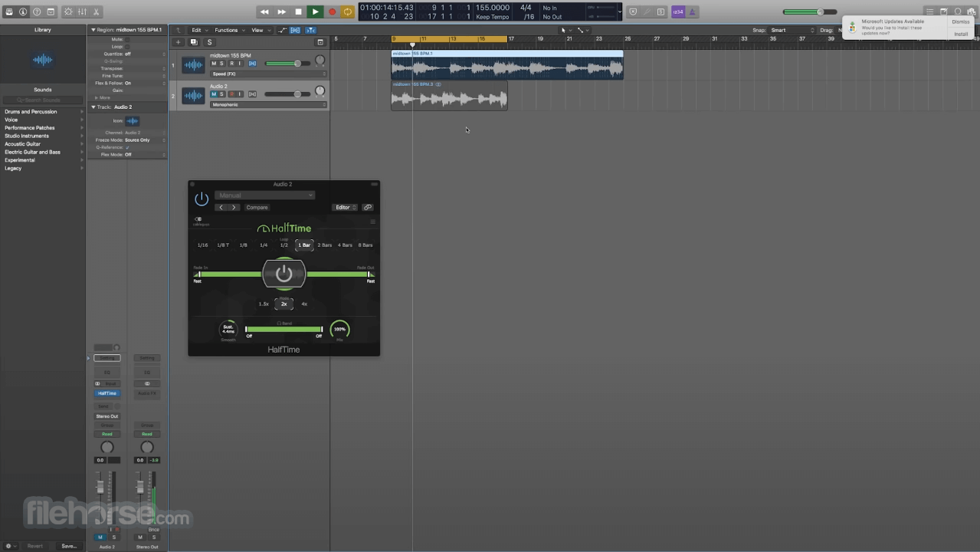Expand the More section in Region inspector
This screenshot has width=980, height=552.
[x=102, y=97]
